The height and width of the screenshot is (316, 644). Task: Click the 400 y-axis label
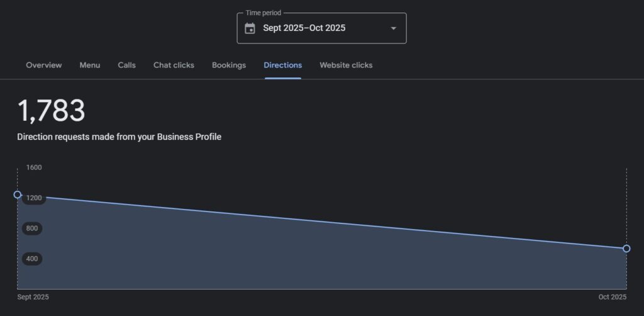31,259
